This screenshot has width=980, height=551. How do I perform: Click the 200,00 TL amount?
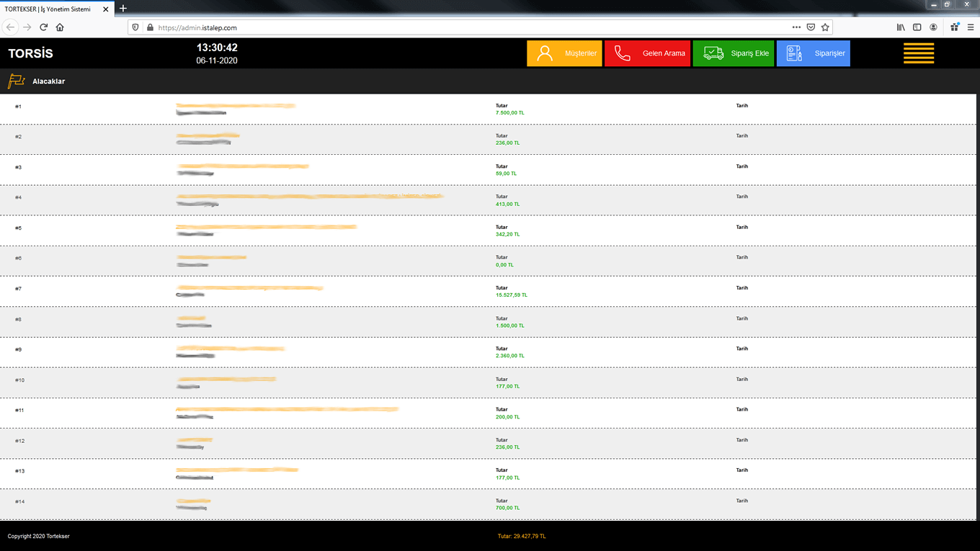coord(507,417)
